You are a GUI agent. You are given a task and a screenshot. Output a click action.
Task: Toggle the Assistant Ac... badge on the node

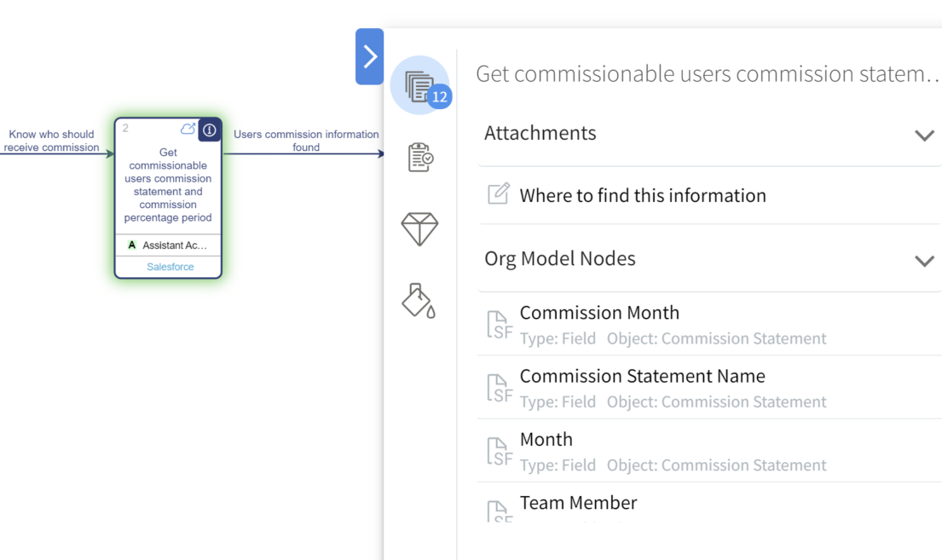[x=168, y=245]
